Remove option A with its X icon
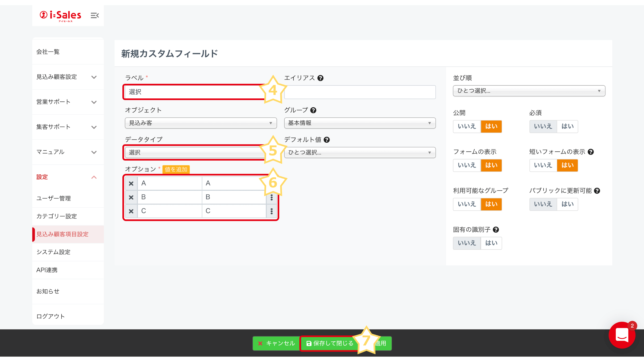This screenshot has height=362, width=644. [131, 184]
